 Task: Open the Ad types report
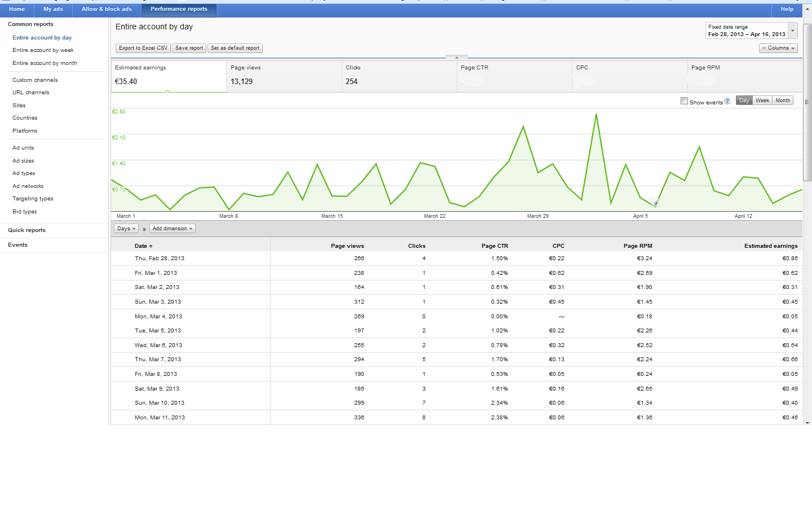(x=24, y=173)
